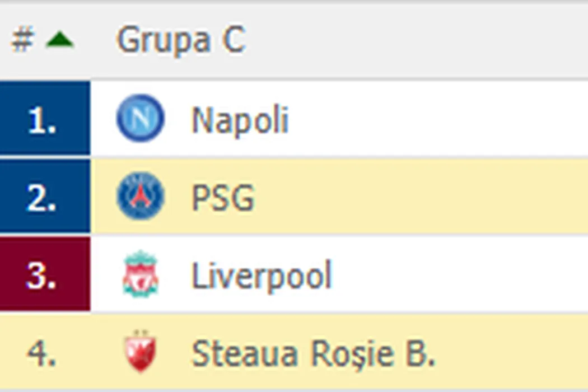Screen dimensions: 588x392
Task: Sort by the # column header
Action: click(x=22, y=40)
